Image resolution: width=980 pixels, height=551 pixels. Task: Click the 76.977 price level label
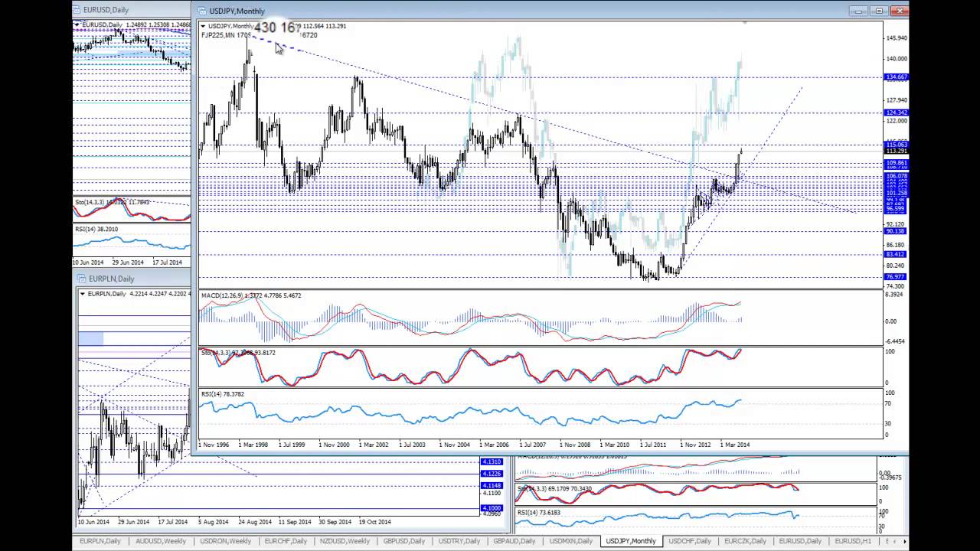(896, 277)
